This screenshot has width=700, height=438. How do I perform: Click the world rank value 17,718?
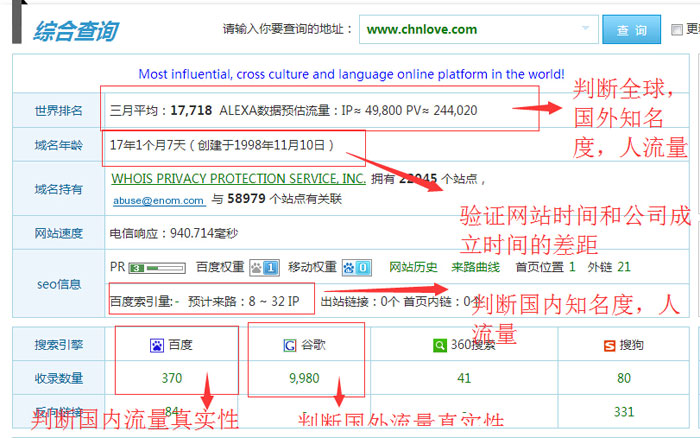191,110
